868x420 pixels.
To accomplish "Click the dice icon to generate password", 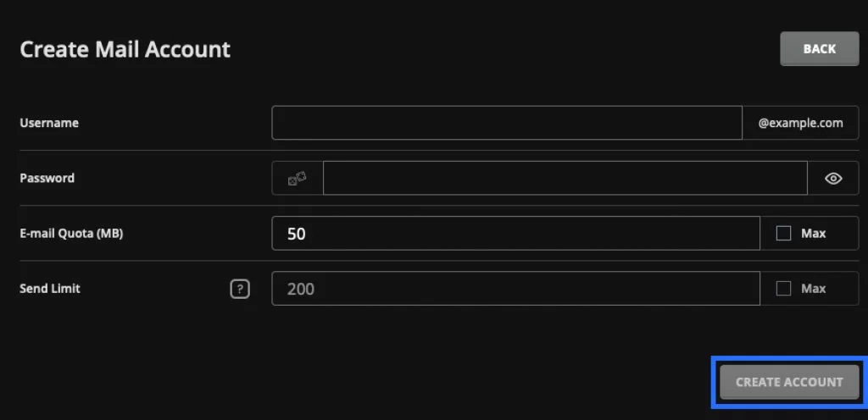I will (297, 179).
